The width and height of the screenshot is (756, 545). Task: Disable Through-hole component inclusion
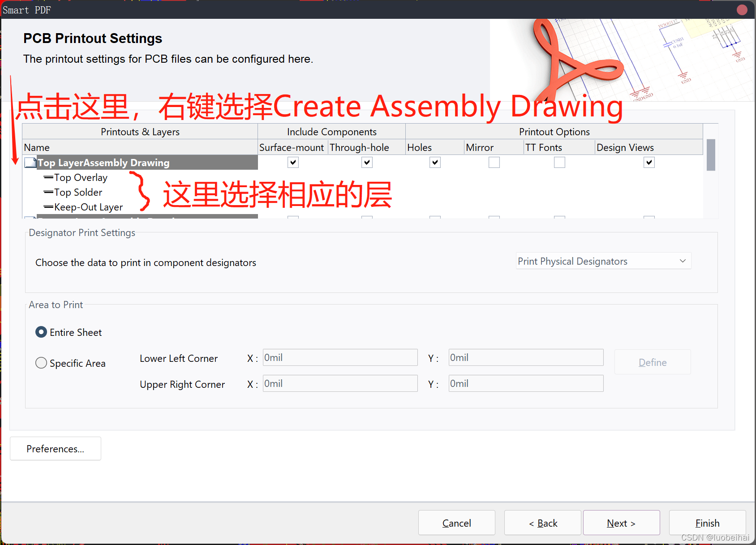click(x=367, y=163)
